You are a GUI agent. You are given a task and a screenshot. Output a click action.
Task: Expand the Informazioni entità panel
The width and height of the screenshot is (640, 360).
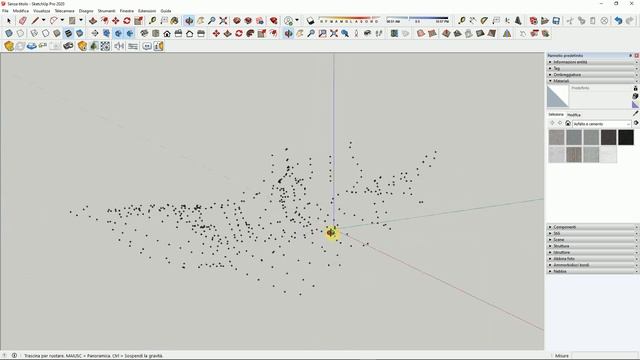point(593,62)
